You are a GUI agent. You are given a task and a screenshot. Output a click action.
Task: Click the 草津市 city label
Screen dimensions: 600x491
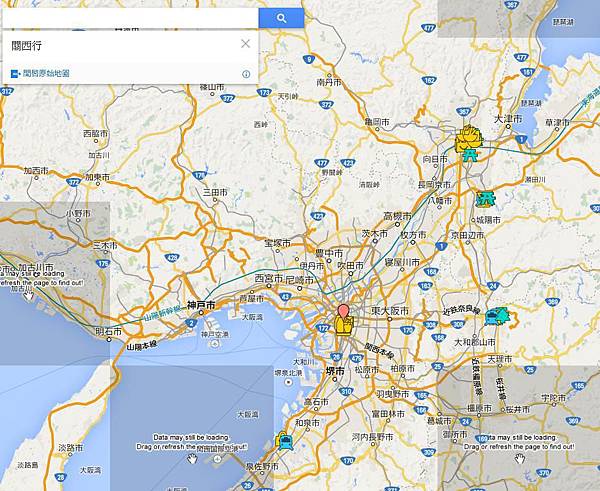tap(557, 123)
